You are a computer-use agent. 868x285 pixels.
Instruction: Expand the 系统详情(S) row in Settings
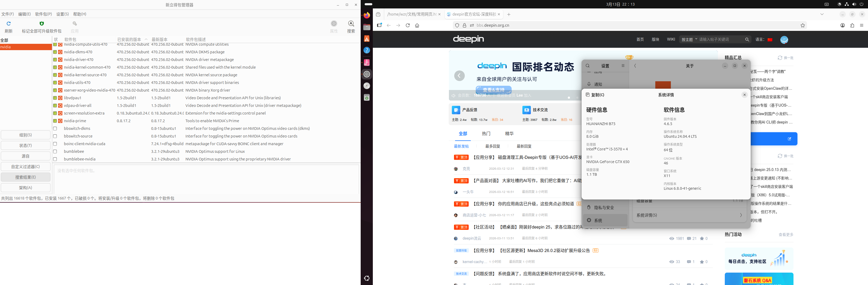[x=689, y=215]
